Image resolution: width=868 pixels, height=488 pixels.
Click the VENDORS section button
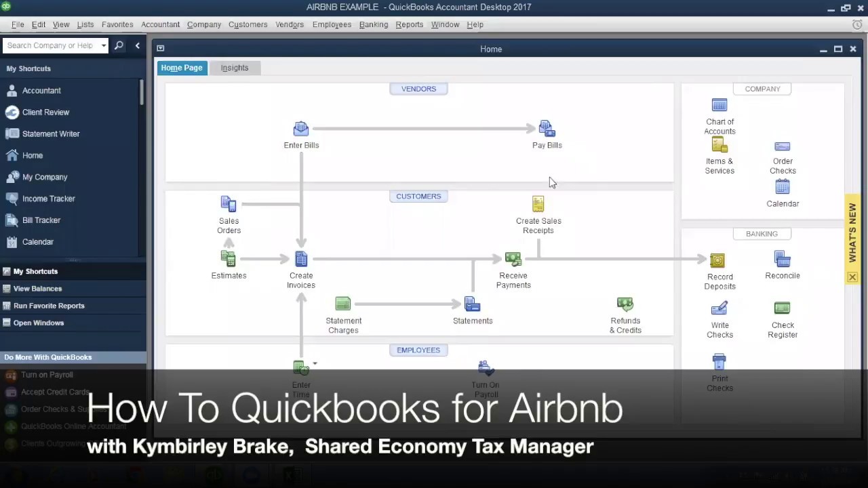point(418,89)
